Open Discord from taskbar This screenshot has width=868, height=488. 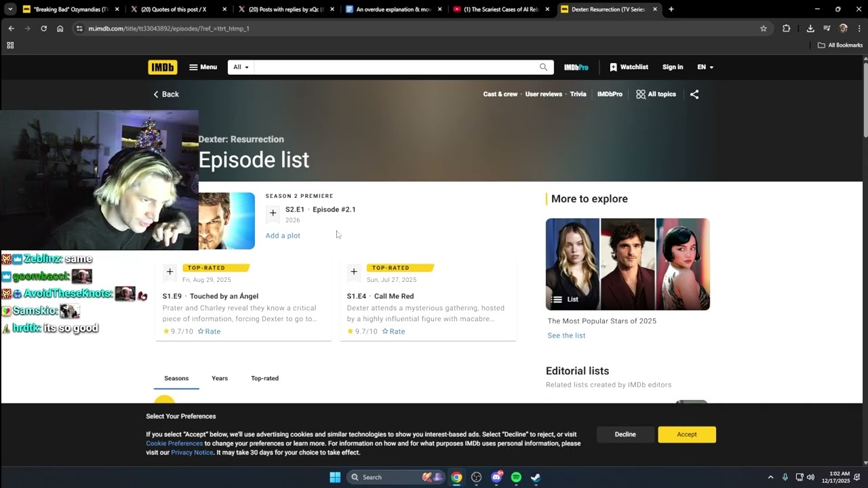(496, 477)
